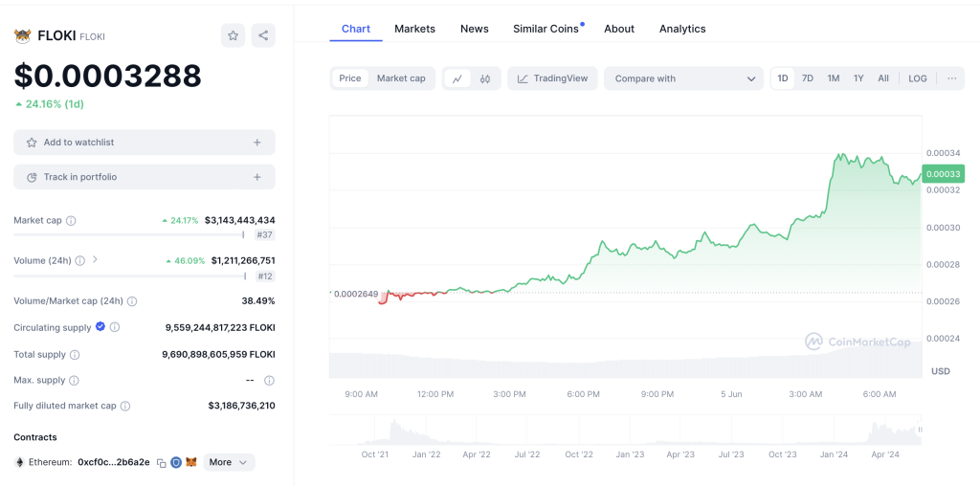
Task: Click the Volume/Market cap info icon
Action: pyautogui.click(x=132, y=301)
